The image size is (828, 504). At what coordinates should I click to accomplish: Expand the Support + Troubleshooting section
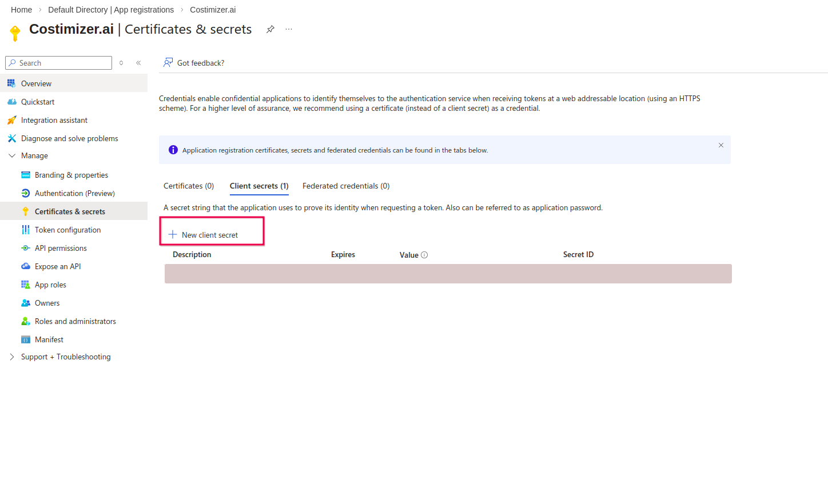pos(12,357)
